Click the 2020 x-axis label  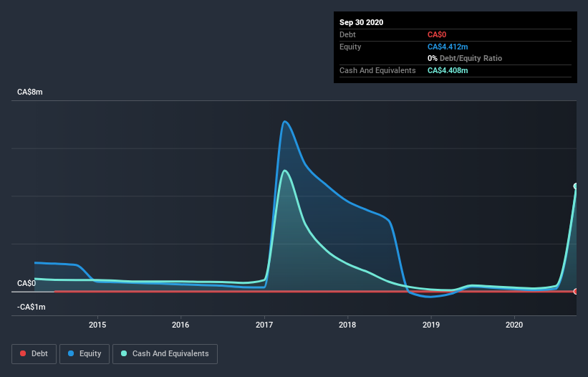click(x=514, y=325)
